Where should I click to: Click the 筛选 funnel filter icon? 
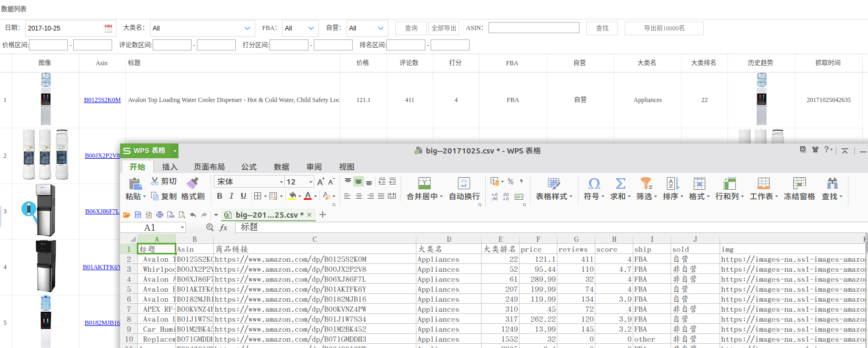coord(646,184)
